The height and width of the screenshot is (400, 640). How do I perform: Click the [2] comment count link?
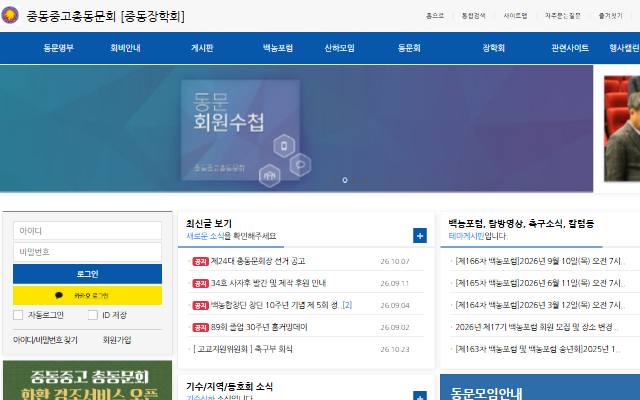click(347, 305)
